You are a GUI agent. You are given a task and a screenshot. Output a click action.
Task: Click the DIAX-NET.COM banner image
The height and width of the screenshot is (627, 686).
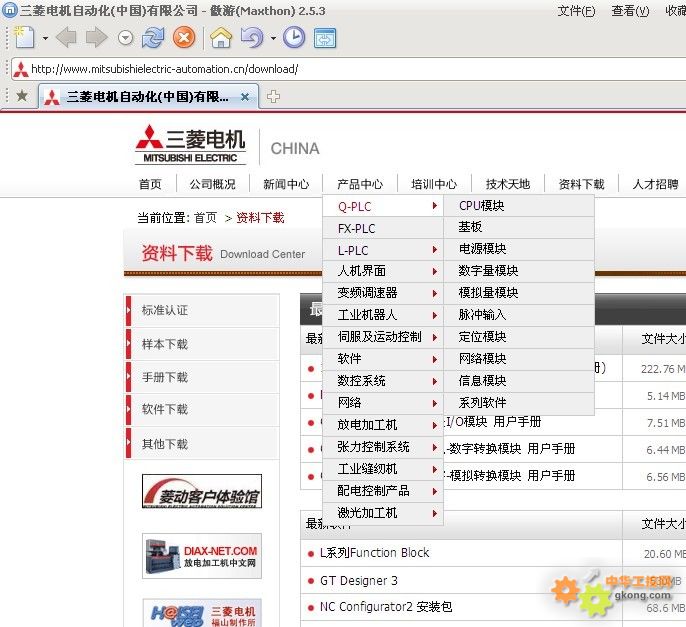[x=202, y=556]
